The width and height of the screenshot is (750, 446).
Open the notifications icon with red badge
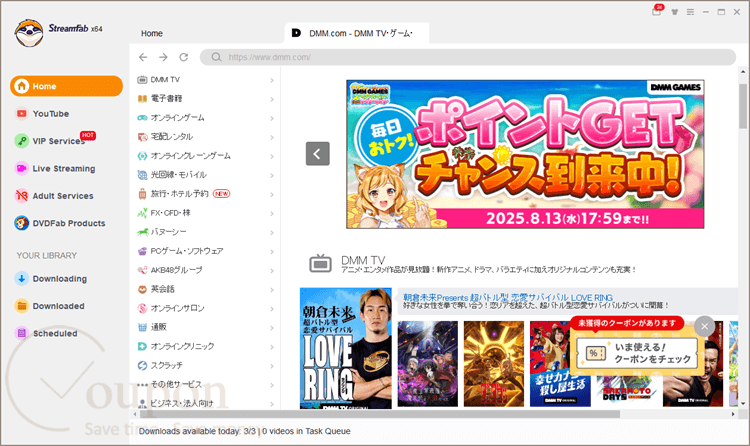(657, 11)
